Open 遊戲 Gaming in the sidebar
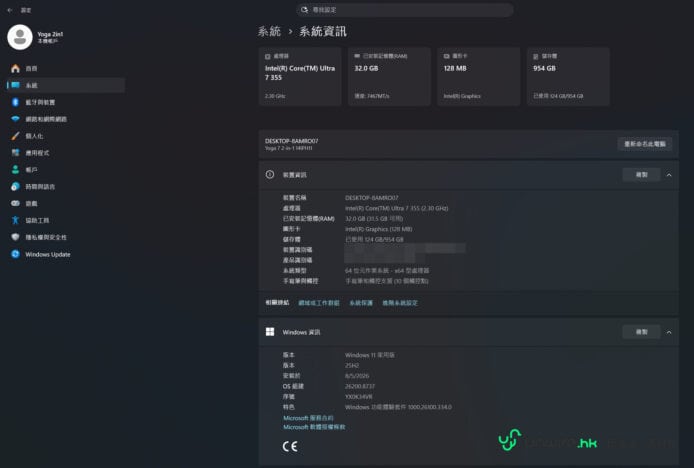This screenshot has height=468, width=694. [x=66, y=203]
